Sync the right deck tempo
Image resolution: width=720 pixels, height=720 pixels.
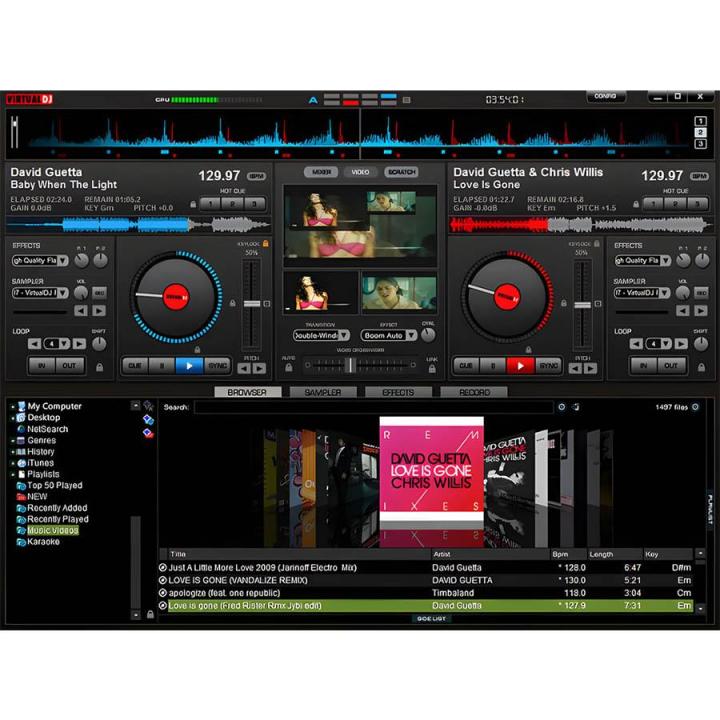point(548,366)
